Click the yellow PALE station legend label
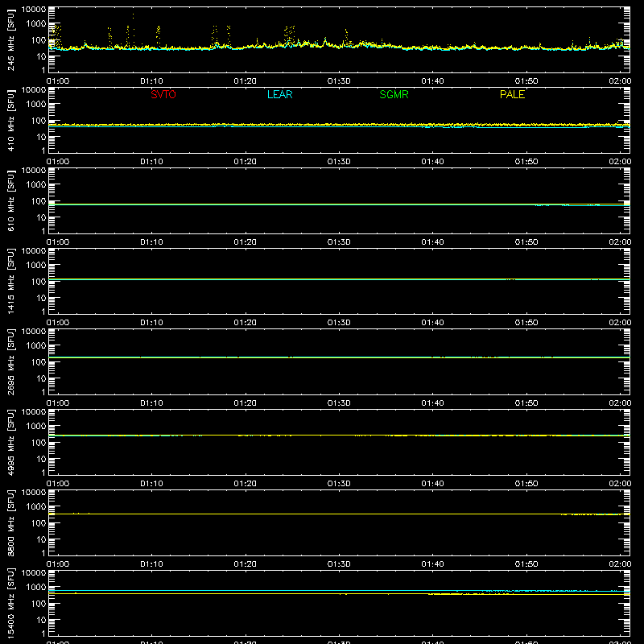The image size is (644, 644). (512, 94)
